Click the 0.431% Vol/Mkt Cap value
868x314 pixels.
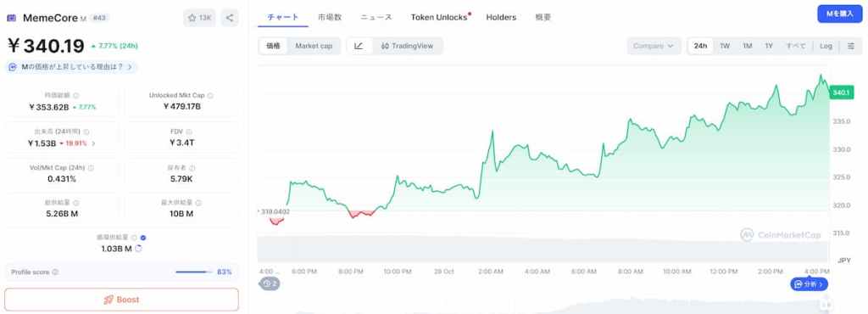pos(62,179)
